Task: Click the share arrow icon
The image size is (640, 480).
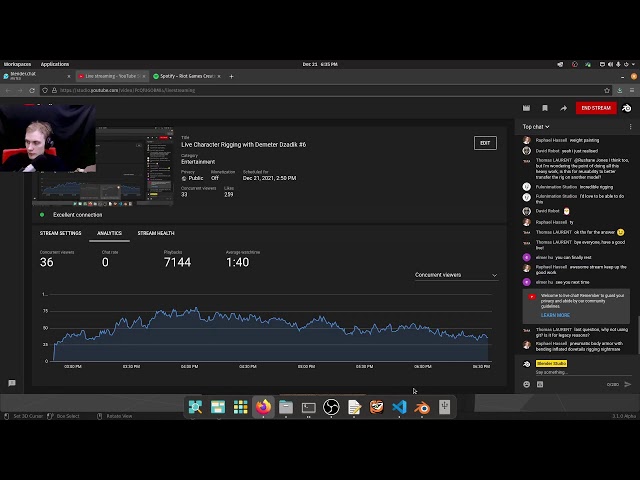Action: pos(564,108)
